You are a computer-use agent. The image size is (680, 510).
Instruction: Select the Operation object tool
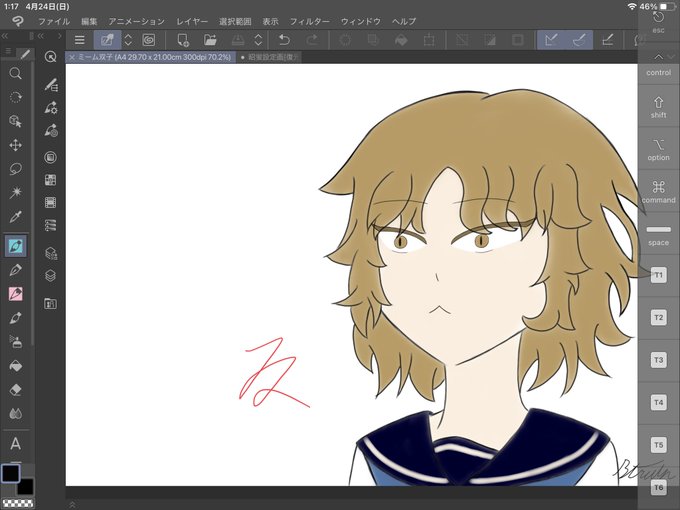click(x=16, y=121)
